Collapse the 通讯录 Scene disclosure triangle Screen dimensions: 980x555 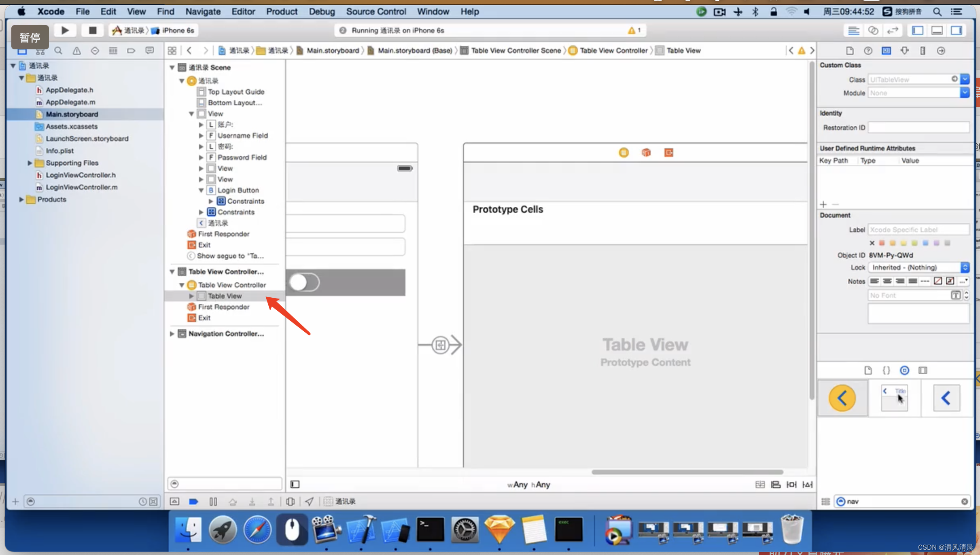(x=172, y=68)
